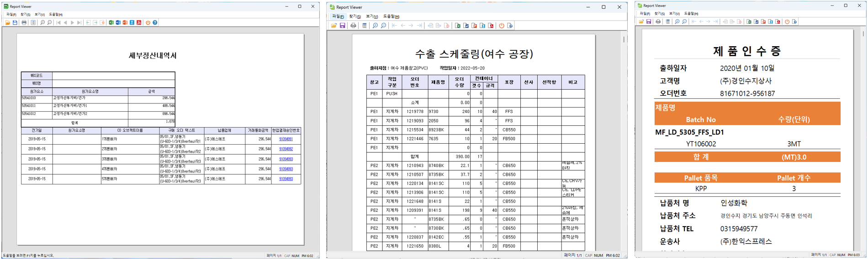
Task: Select order number 1221446 cell
Action: point(415,139)
